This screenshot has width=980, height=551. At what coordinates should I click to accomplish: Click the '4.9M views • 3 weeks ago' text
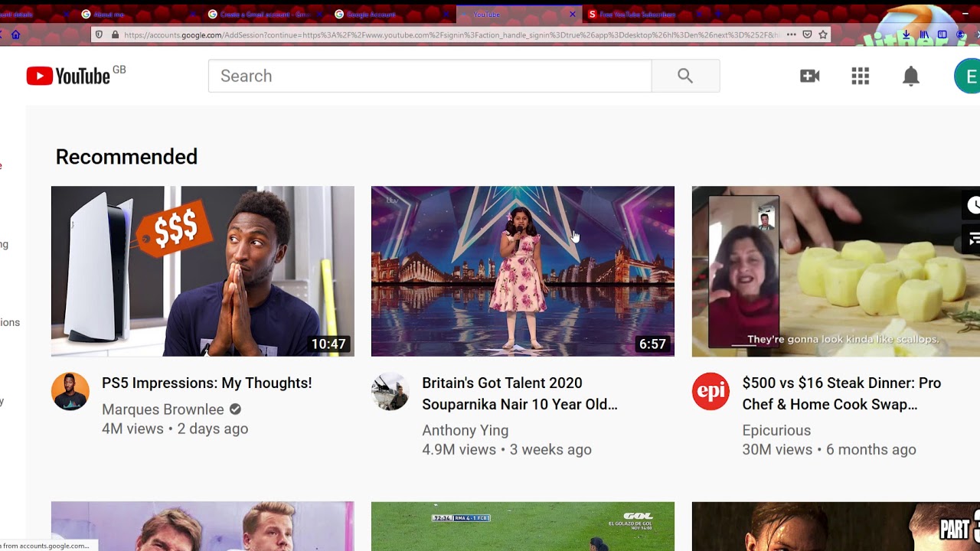click(x=507, y=449)
